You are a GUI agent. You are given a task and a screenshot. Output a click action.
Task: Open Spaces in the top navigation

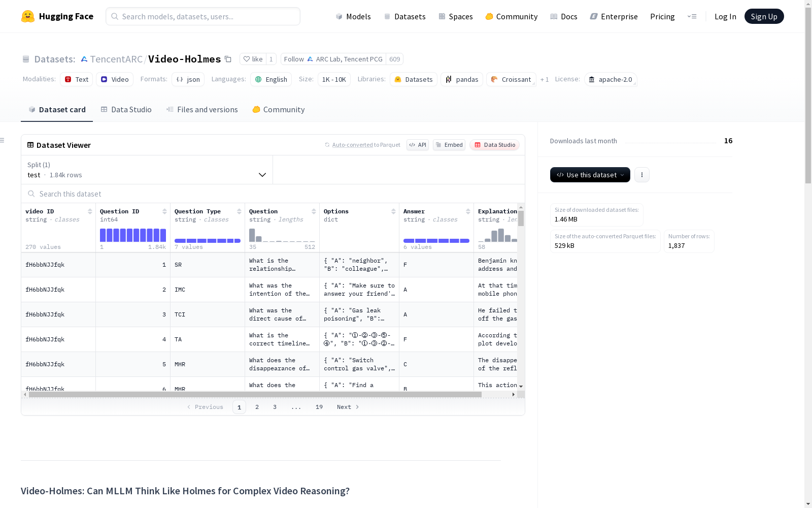456,16
